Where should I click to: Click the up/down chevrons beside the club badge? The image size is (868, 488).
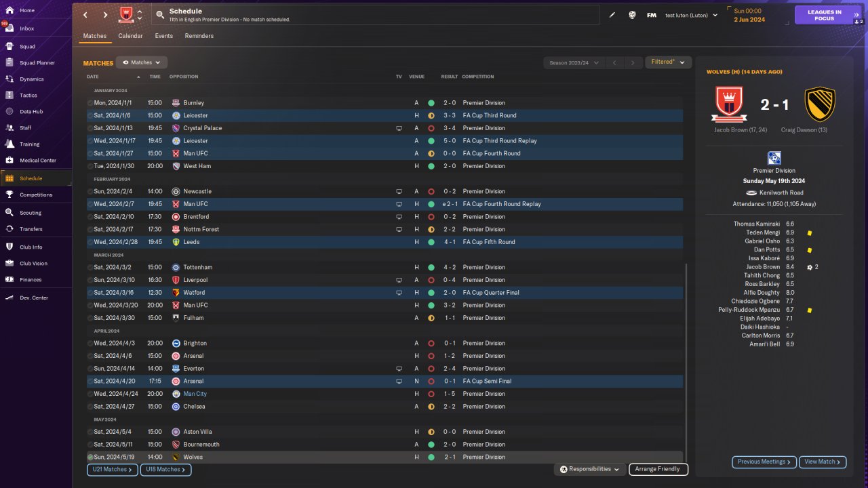[140, 15]
